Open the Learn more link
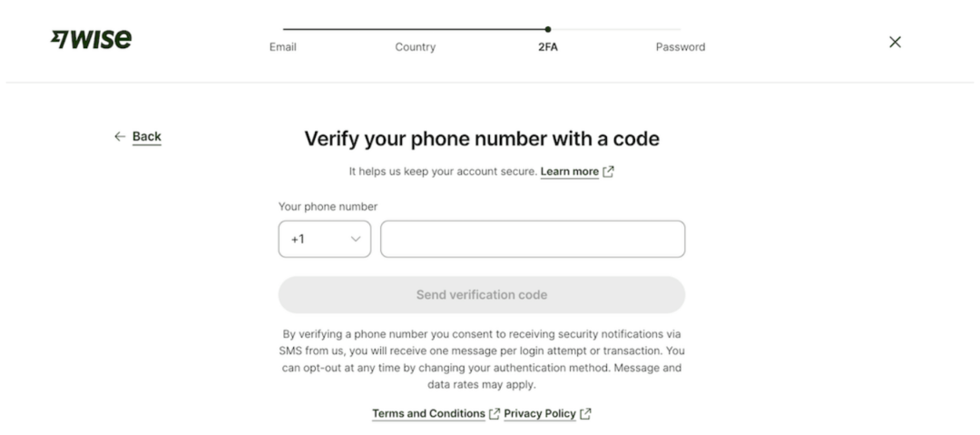The width and height of the screenshot is (980, 435). click(x=569, y=172)
